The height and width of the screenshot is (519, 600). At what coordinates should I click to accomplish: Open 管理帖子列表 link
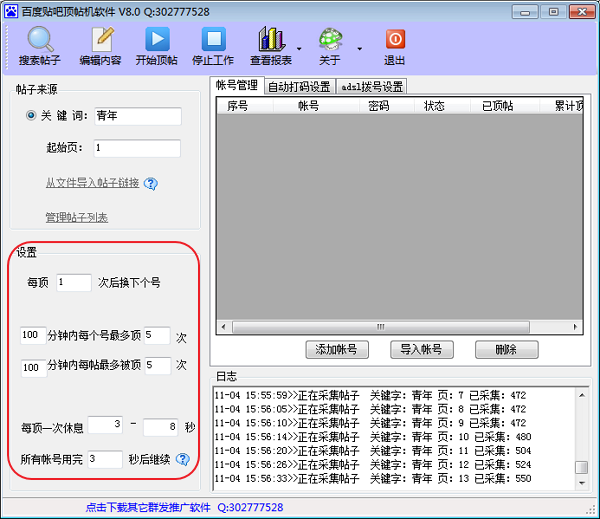[77, 218]
